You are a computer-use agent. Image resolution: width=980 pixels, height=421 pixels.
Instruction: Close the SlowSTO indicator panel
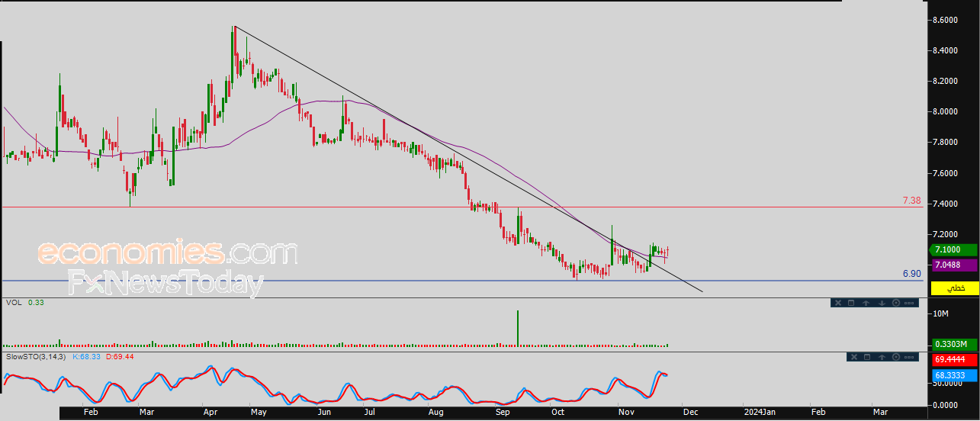(x=854, y=357)
